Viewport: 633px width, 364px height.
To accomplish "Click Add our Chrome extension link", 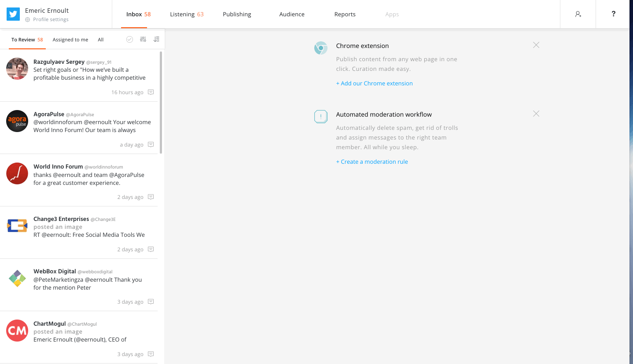I will pos(374,83).
